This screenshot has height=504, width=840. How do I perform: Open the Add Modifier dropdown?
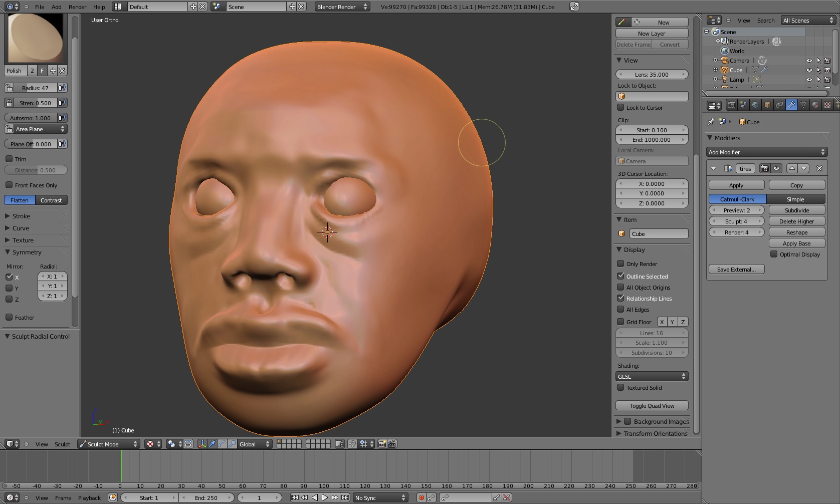767,152
